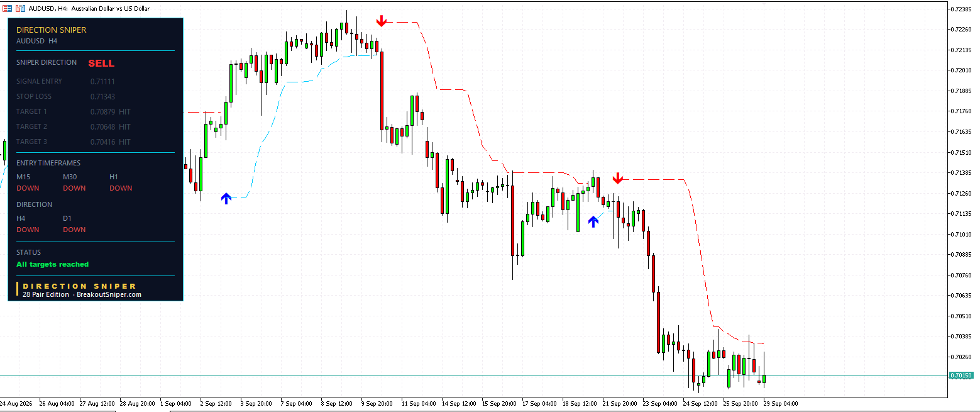Click the All targets reached status
This screenshot has height=412, width=980.
(53, 264)
